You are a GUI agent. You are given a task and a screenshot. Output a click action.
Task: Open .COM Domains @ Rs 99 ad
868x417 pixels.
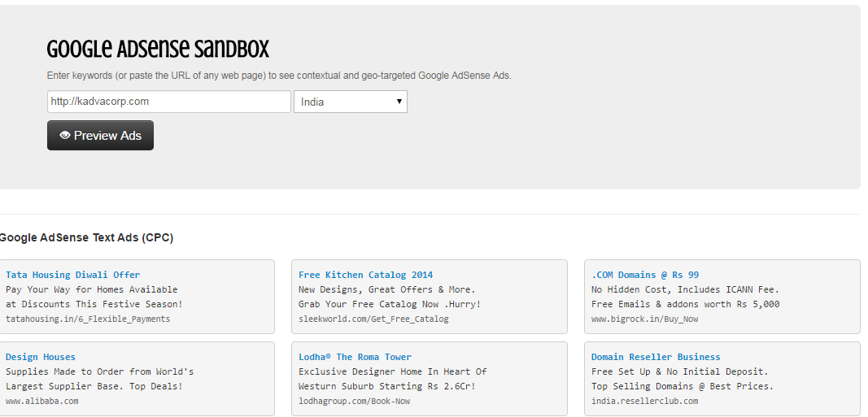(645, 275)
